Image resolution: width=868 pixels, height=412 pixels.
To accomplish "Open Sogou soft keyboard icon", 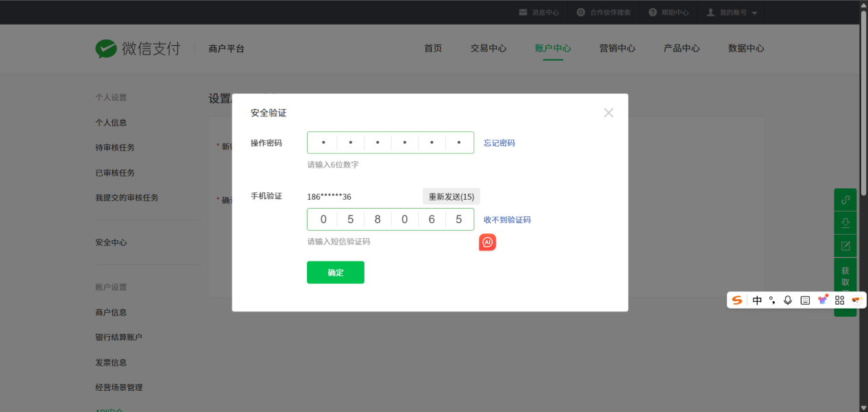I will coord(805,300).
